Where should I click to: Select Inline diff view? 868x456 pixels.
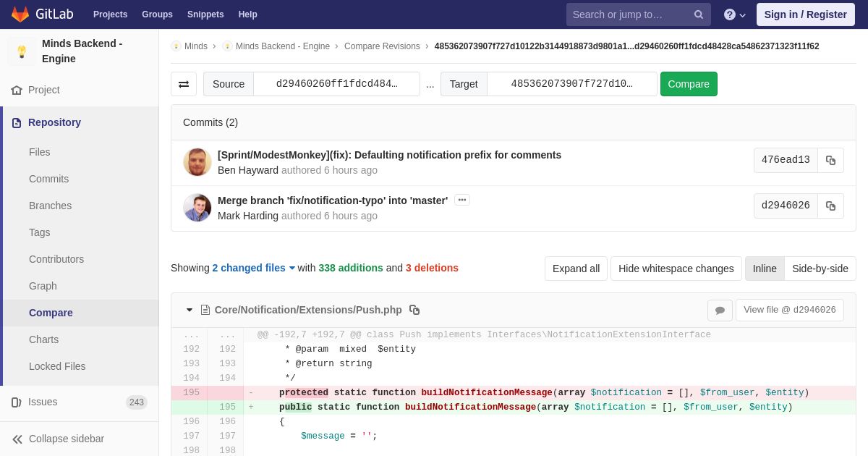[764, 269]
